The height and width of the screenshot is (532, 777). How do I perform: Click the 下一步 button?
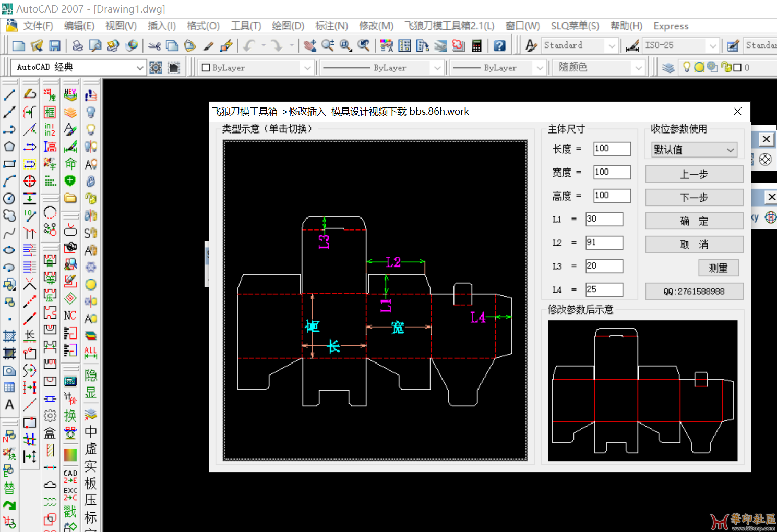694,198
